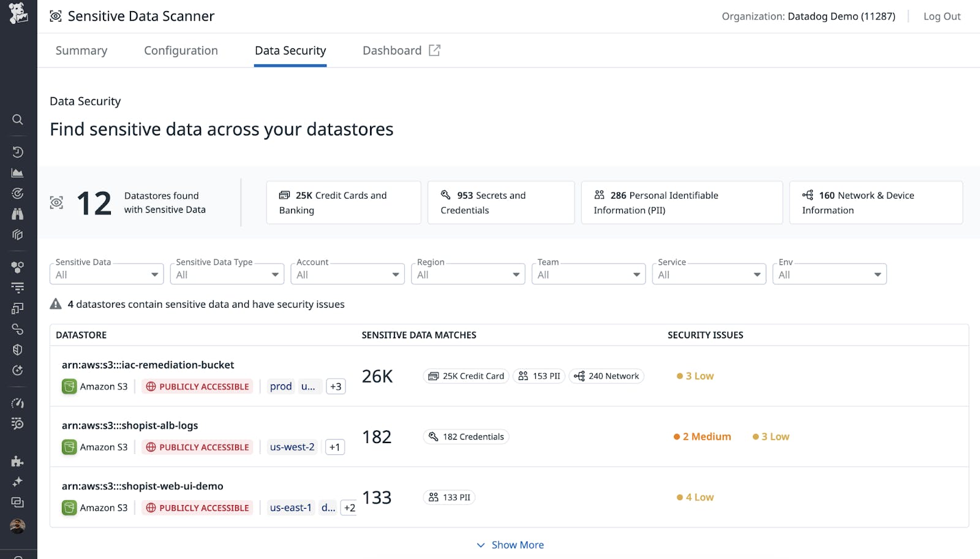Select the binoculars Watchdog icon in the sidebar

point(18,214)
